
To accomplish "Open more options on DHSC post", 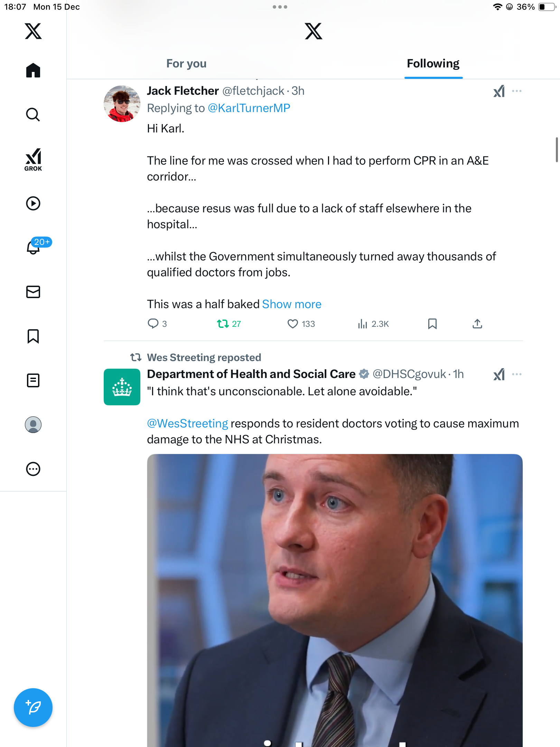I will click(517, 374).
